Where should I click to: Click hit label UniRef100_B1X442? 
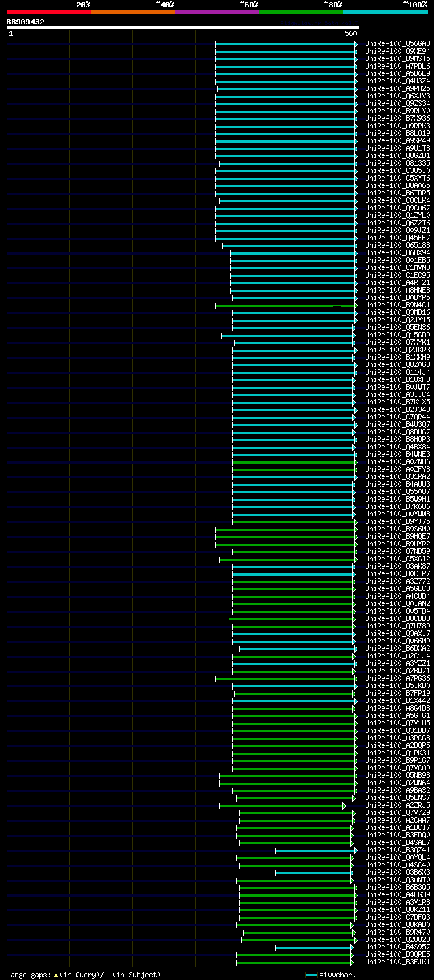[x=397, y=701]
